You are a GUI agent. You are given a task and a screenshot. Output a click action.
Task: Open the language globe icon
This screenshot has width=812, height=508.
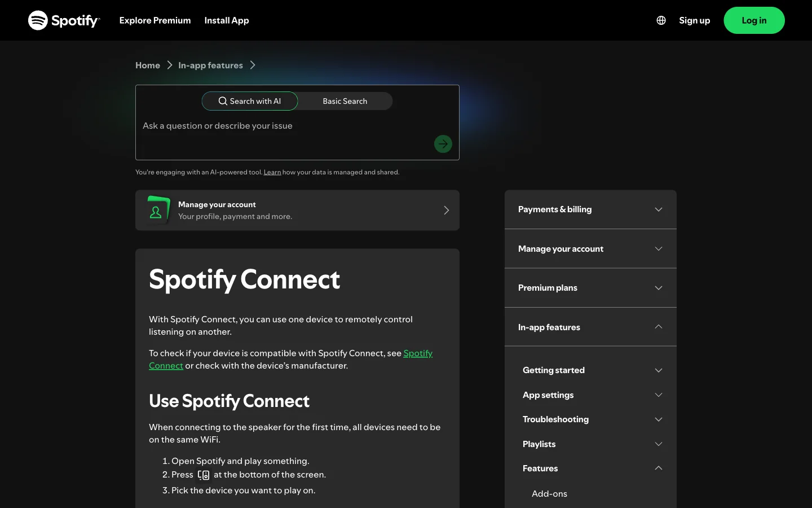coord(661,20)
